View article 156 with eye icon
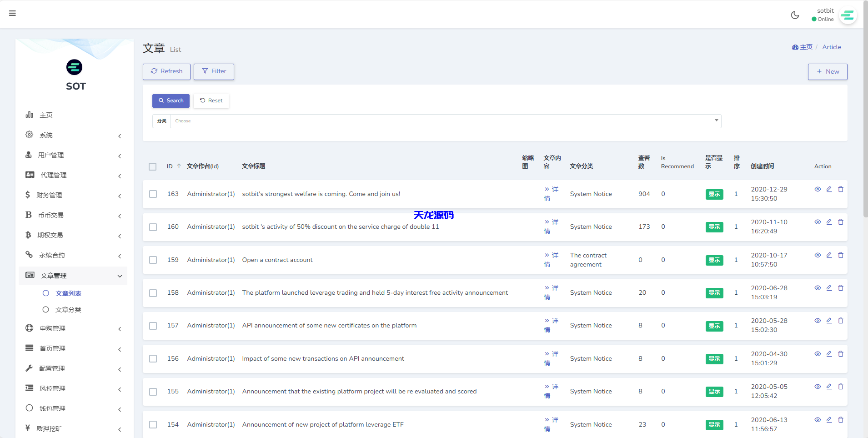 coord(818,354)
